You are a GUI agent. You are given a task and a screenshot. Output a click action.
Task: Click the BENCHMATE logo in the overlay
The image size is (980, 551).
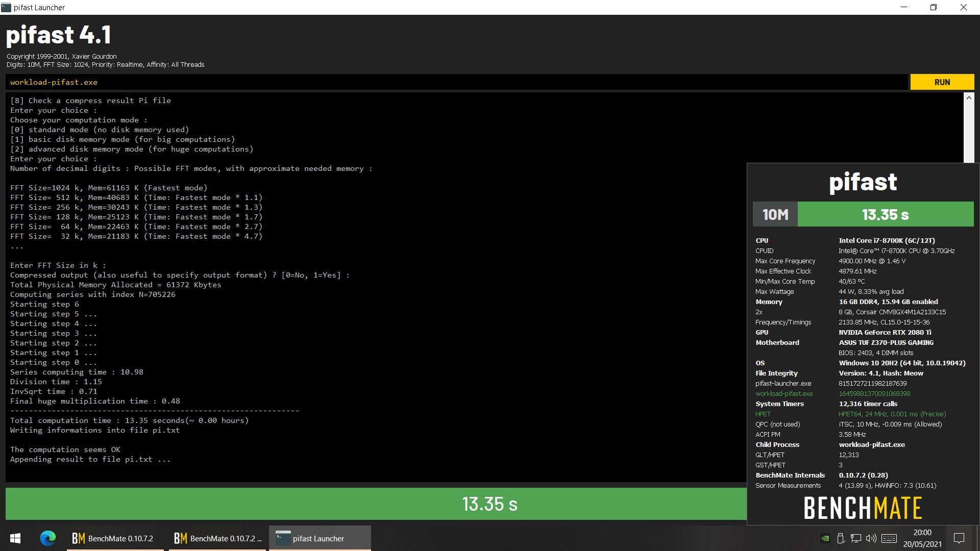863,508
